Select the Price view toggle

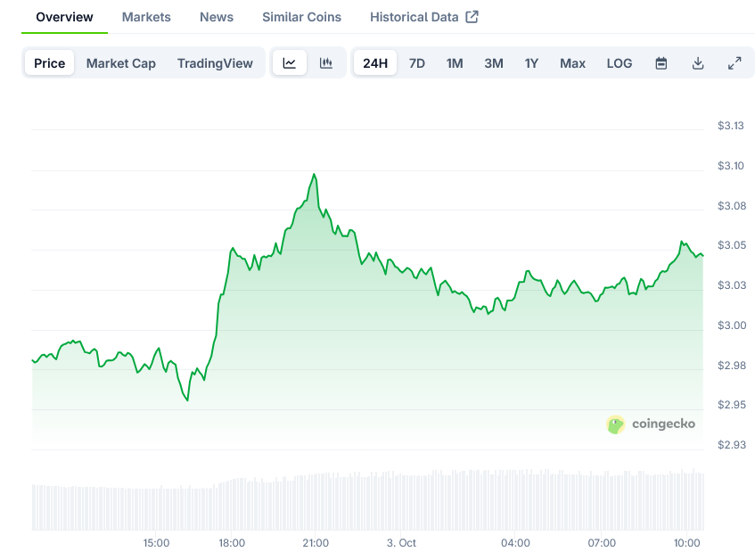pyautogui.click(x=50, y=63)
